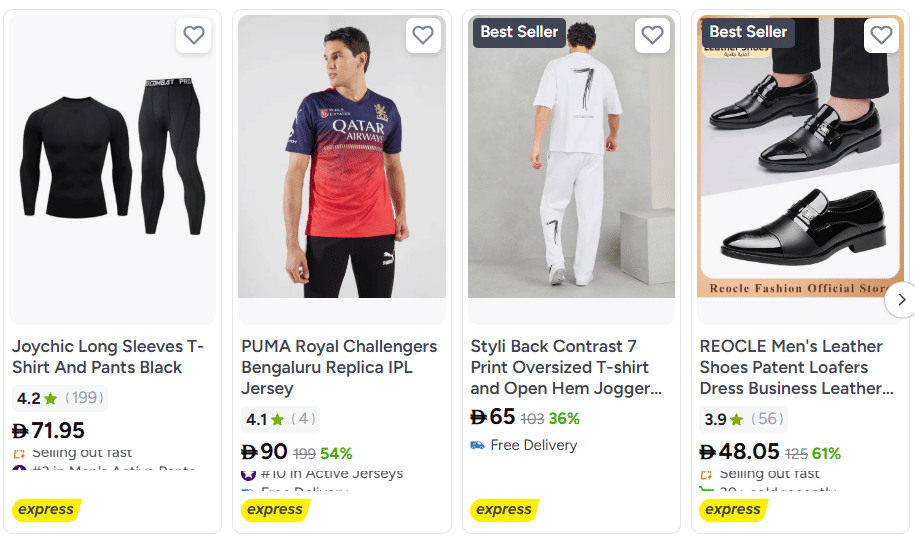
Task: Click heart icon on REOCLE loafers
Action: (x=881, y=35)
